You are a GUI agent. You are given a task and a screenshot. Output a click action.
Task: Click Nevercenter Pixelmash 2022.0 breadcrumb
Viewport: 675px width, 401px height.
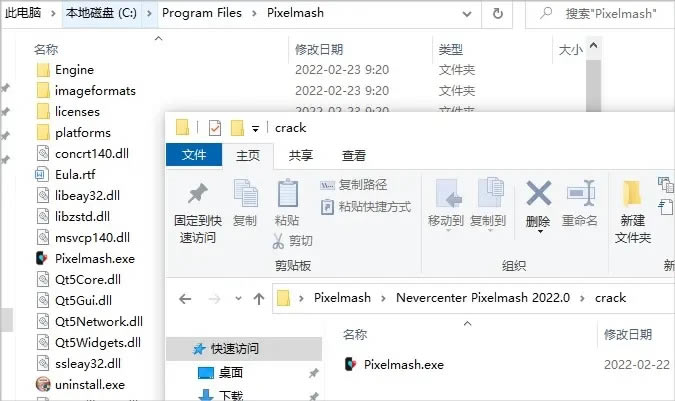[x=483, y=298]
